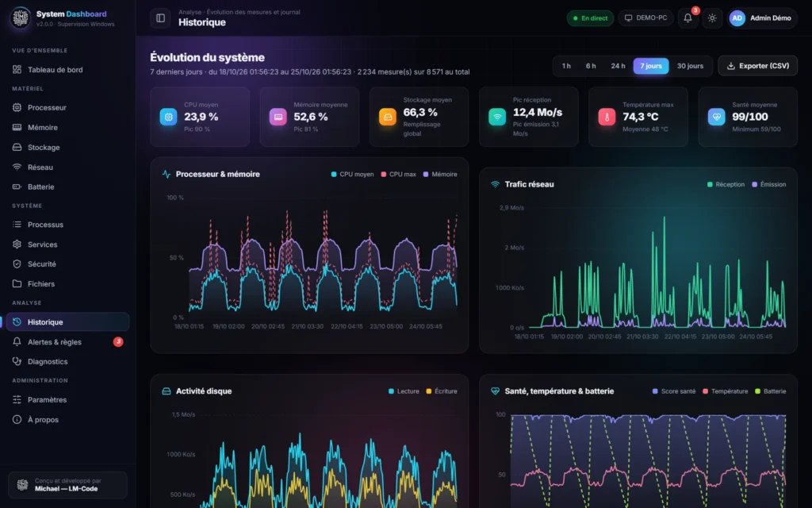Toggle CPU max series in legend
812x508 pixels.
pyautogui.click(x=398, y=174)
